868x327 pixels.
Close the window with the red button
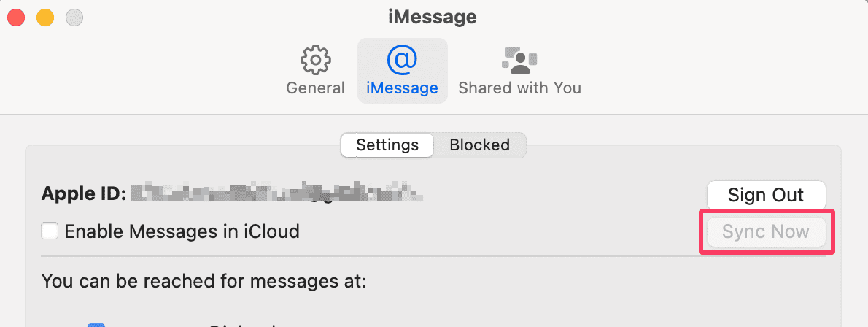(x=16, y=18)
